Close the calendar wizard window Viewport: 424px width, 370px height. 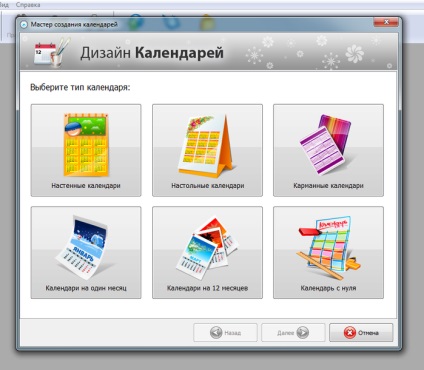pos(386,22)
